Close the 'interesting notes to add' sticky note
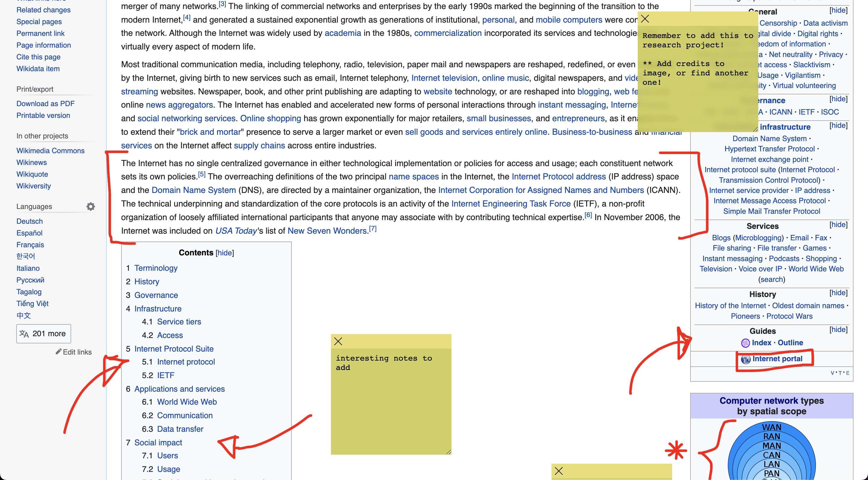This screenshot has width=868, height=480. tap(338, 342)
